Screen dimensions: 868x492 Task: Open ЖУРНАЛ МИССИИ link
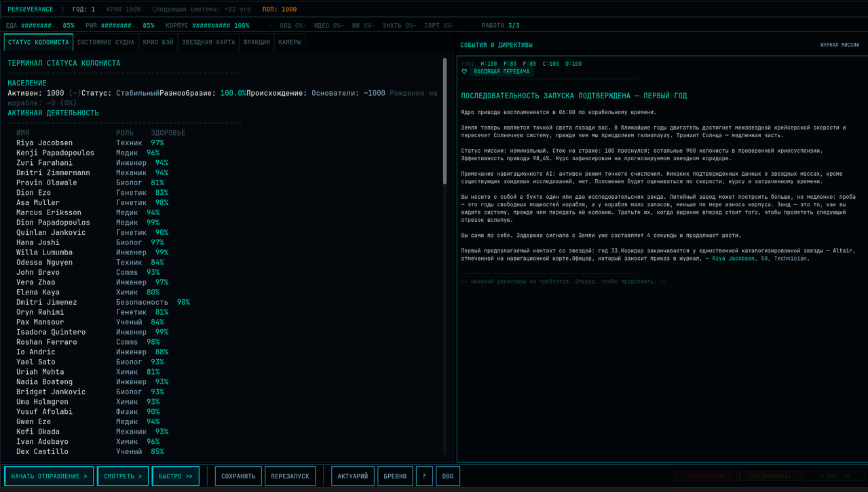pos(839,45)
